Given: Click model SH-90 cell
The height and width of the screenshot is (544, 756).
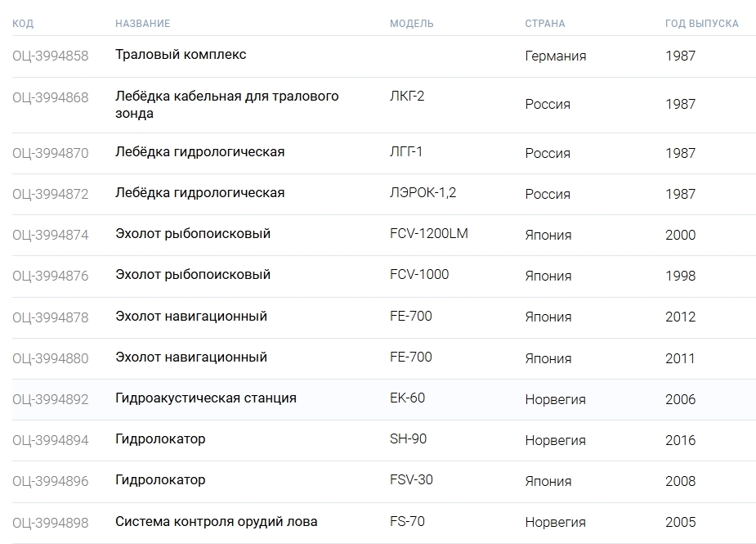Looking at the screenshot, I should click(x=408, y=439).
